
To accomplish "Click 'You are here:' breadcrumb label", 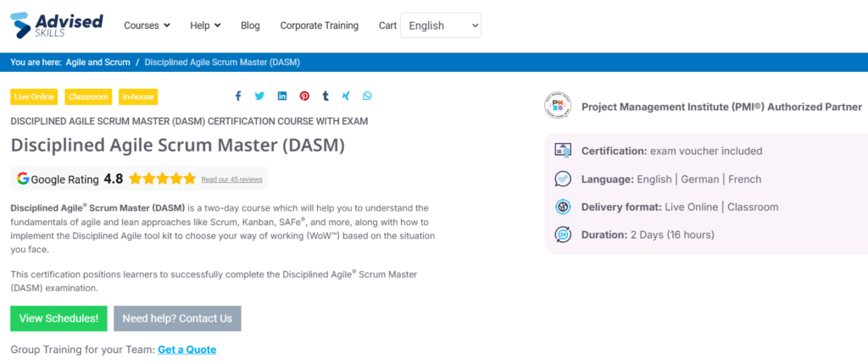I will [36, 63].
